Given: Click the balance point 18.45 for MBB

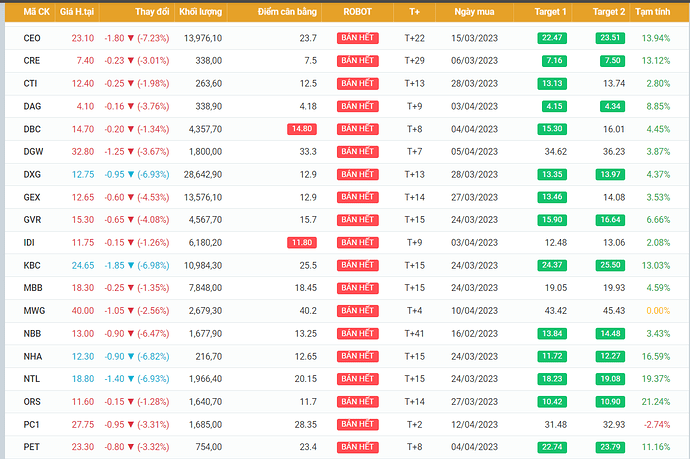Looking at the screenshot, I should [x=306, y=288].
